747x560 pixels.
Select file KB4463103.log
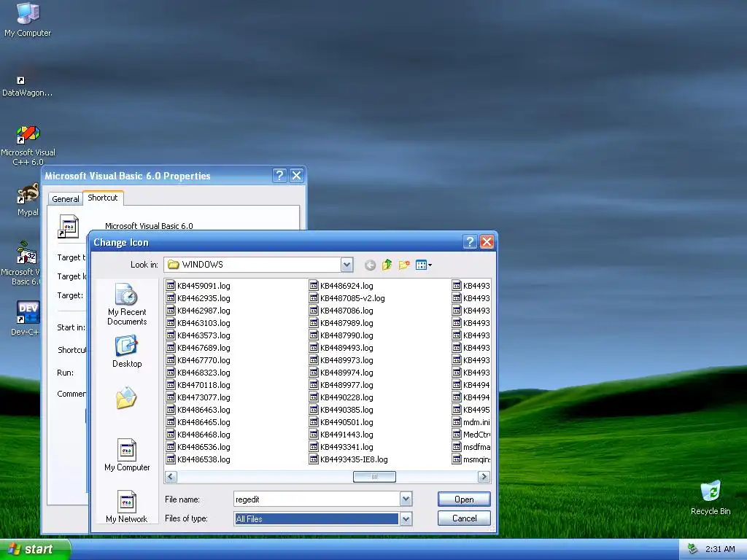[x=198, y=323]
